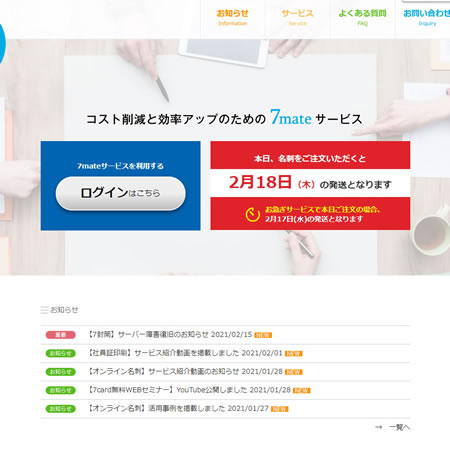
Task: Click the arrow icon before 一覧へ
Action: click(x=379, y=427)
